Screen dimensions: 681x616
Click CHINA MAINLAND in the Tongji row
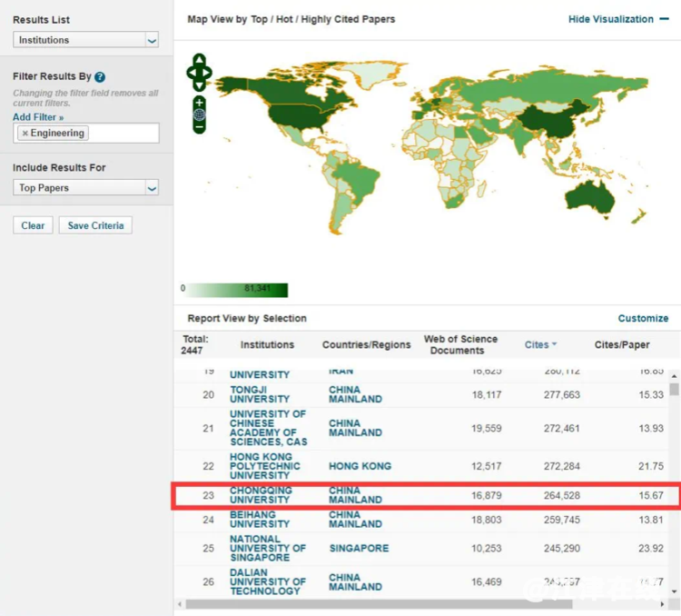coord(355,394)
